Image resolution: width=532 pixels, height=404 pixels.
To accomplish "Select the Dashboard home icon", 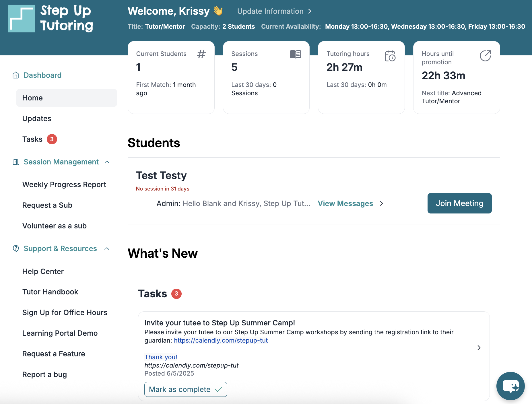I will pos(15,75).
